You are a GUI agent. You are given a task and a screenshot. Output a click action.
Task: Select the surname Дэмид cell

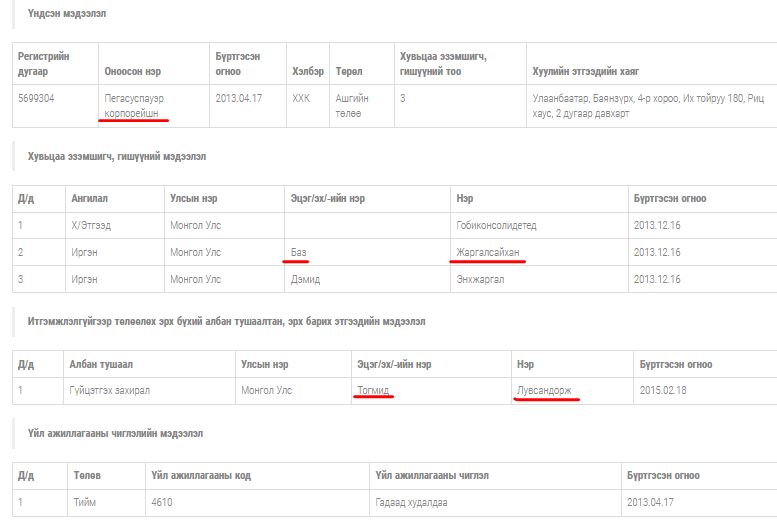pyautogui.click(x=305, y=279)
